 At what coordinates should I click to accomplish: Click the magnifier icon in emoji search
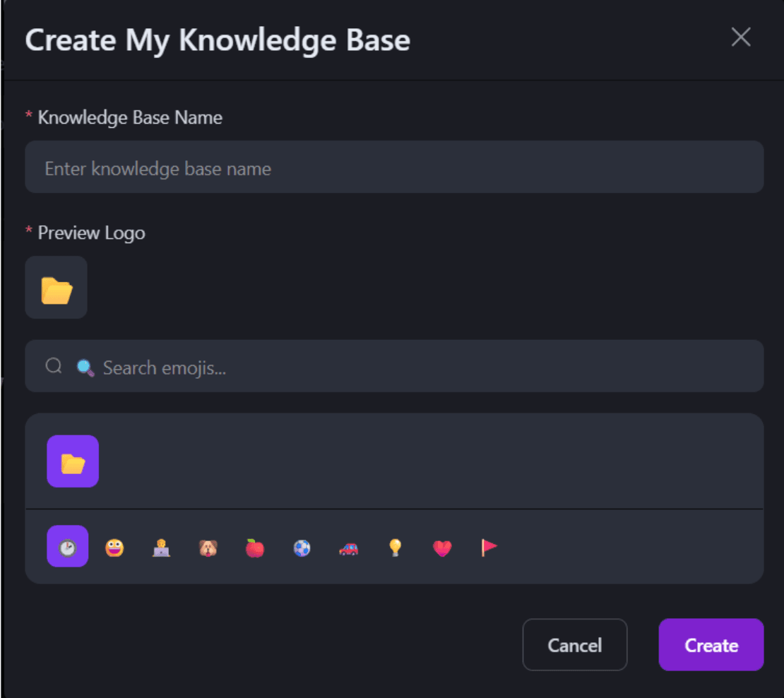54,366
